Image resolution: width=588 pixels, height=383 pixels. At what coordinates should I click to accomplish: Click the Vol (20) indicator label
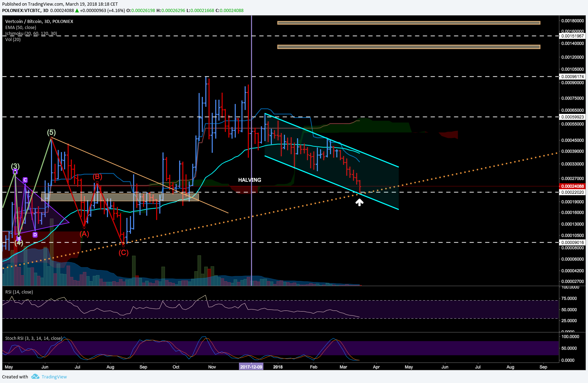coord(13,40)
